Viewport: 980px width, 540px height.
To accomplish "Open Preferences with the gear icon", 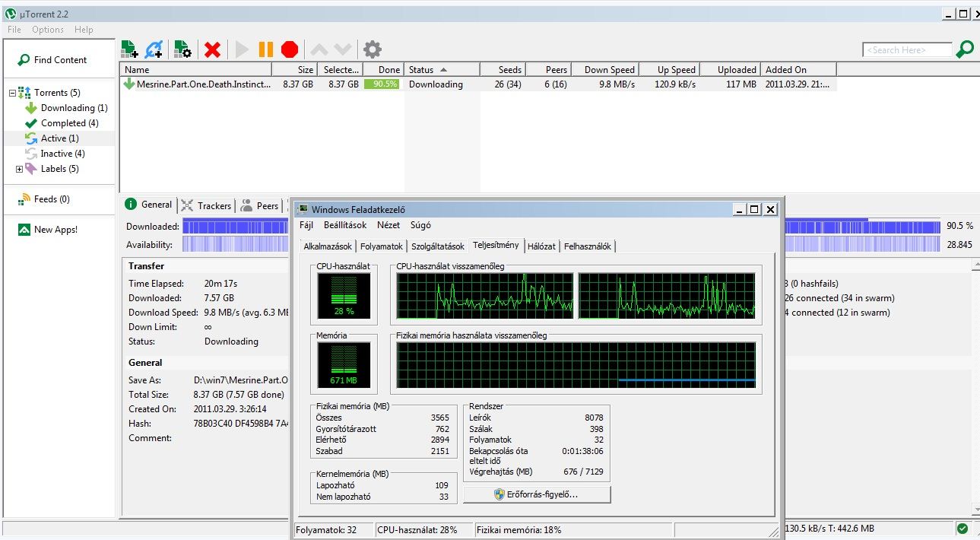I will [373, 50].
